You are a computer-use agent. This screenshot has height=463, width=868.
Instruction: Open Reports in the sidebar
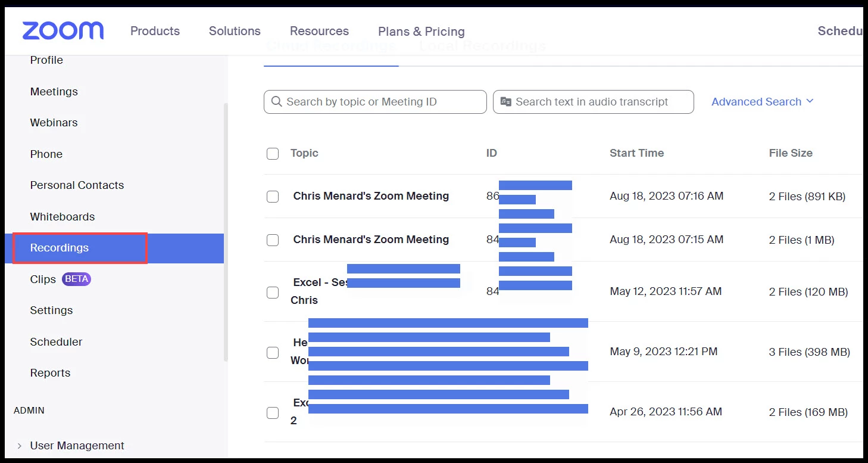coord(50,373)
